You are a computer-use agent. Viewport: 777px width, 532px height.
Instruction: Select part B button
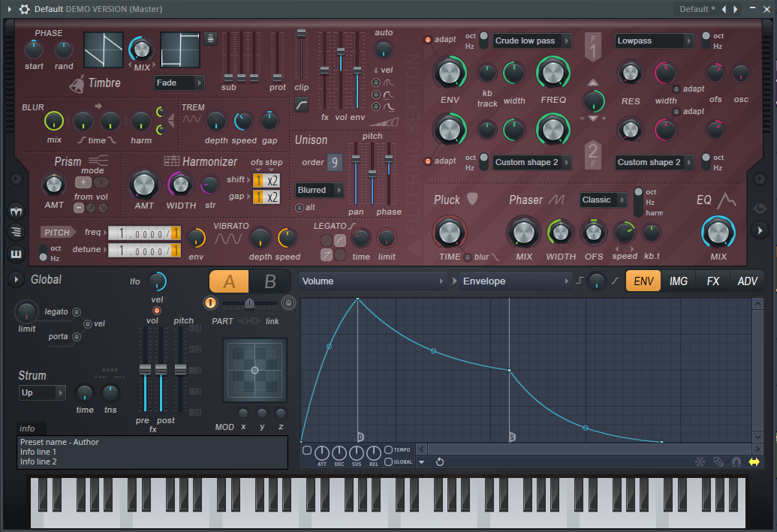(270, 281)
